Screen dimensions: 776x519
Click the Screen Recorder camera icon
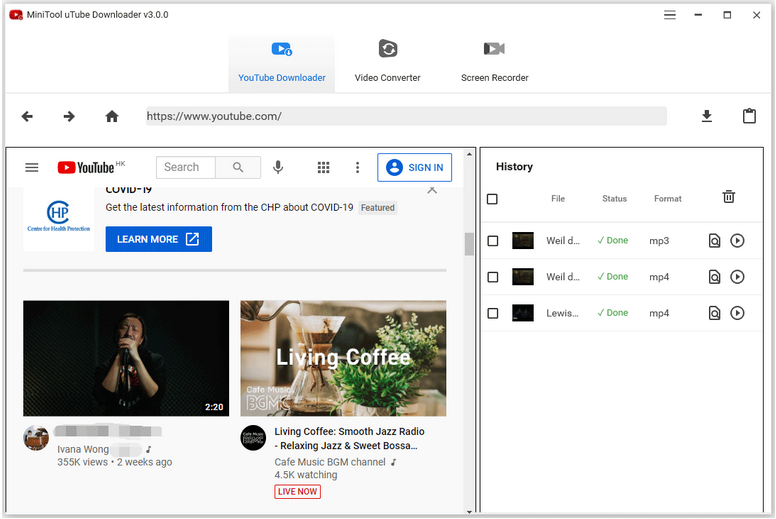coord(494,48)
